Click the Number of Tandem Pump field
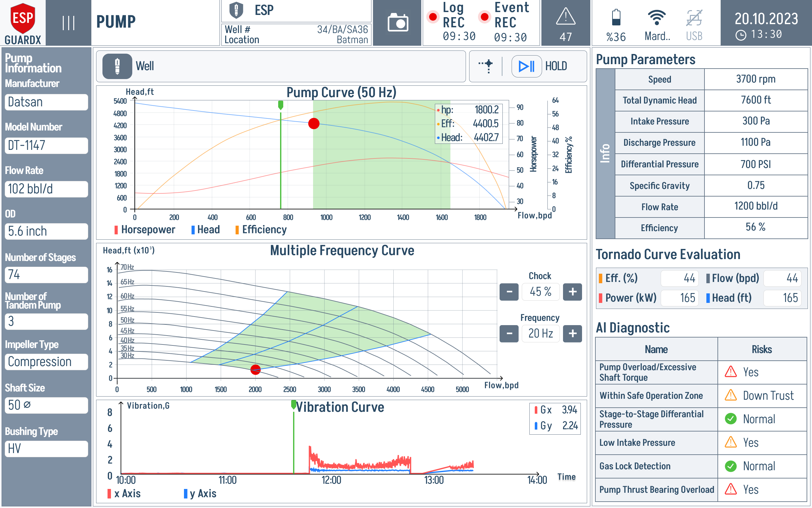This screenshot has width=812, height=508. [46, 322]
